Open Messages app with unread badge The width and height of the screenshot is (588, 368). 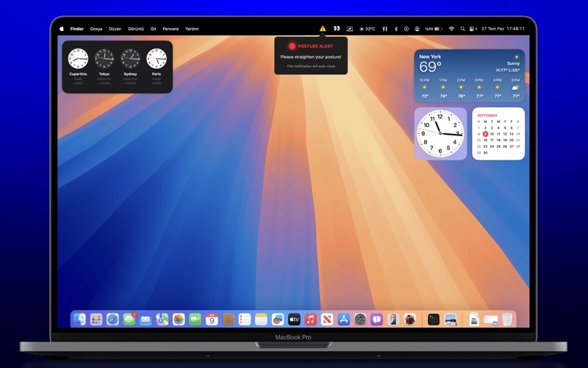129,319
